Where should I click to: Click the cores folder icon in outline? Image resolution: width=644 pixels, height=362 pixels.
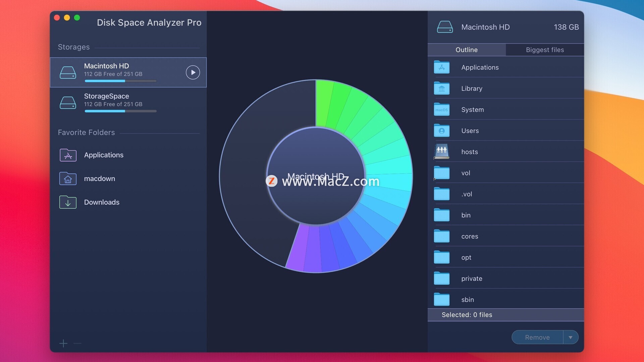pyautogui.click(x=441, y=236)
